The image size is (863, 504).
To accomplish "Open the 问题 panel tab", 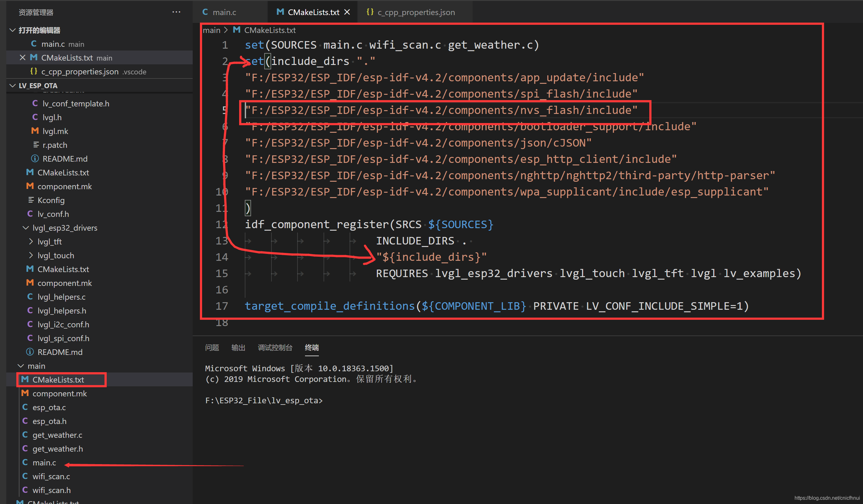I will [212, 347].
